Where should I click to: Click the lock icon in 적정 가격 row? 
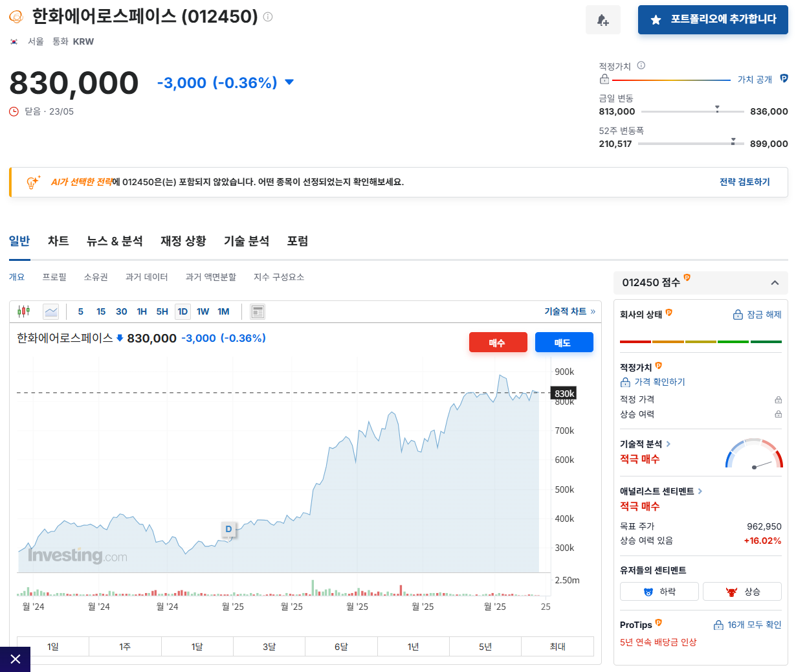click(x=779, y=399)
